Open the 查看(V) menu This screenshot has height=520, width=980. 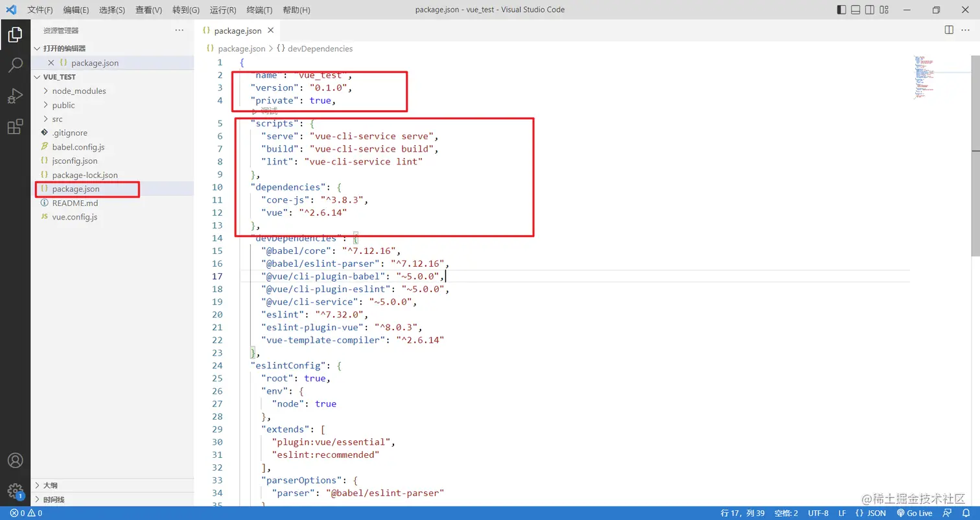148,10
